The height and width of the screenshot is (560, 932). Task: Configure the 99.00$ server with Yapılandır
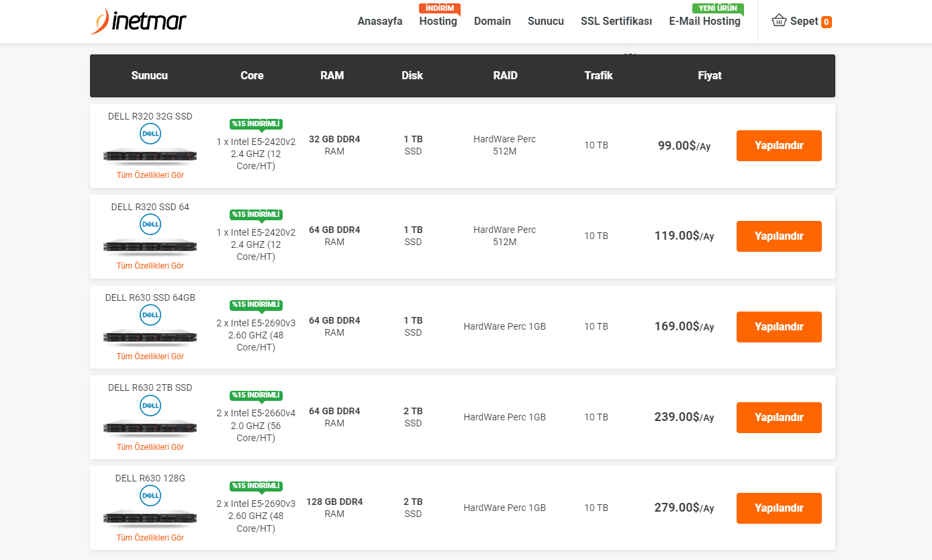(779, 146)
